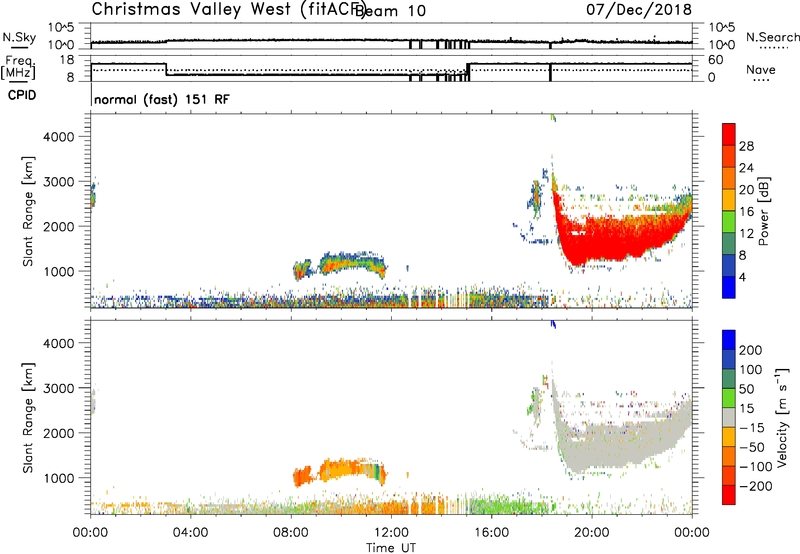Click the 16:00 time axis tick label
The image size is (800, 554).
(491, 533)
